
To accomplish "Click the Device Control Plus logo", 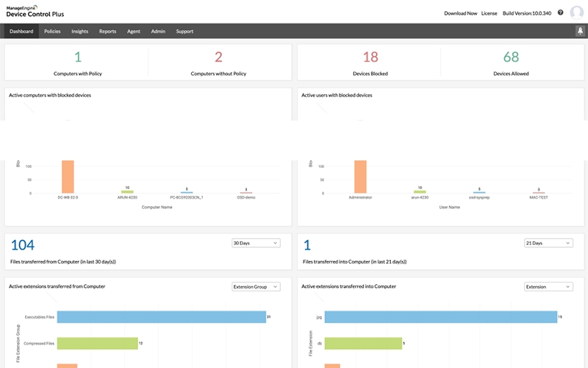I will (35, 11).
